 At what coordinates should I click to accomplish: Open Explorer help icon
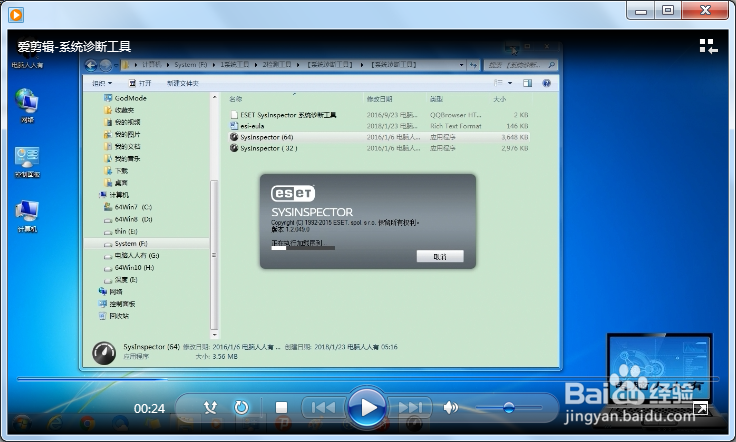(x=546, y=83)
